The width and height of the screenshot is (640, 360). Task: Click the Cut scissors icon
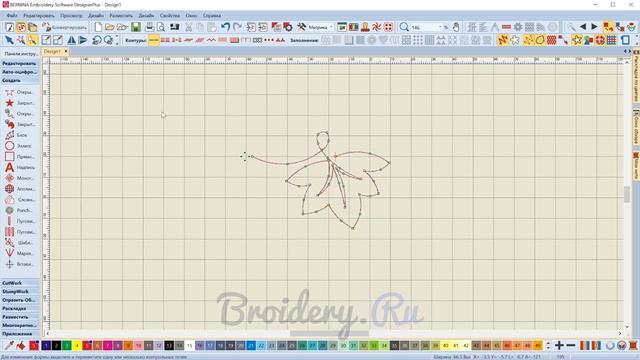click(189, 27)
